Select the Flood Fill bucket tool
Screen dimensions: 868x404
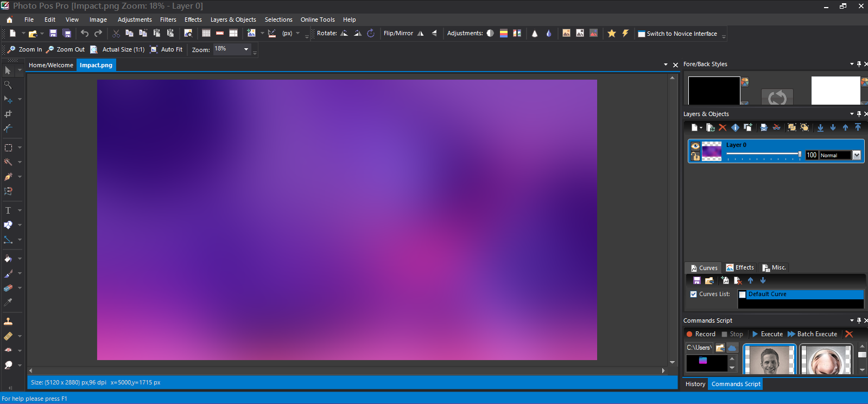(8, 259)
